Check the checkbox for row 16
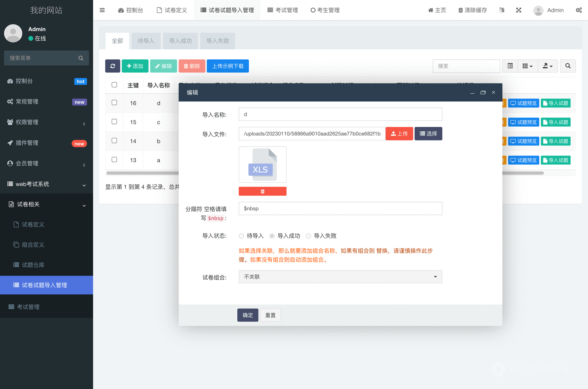The image size is (588, 389). click(114, 103)
